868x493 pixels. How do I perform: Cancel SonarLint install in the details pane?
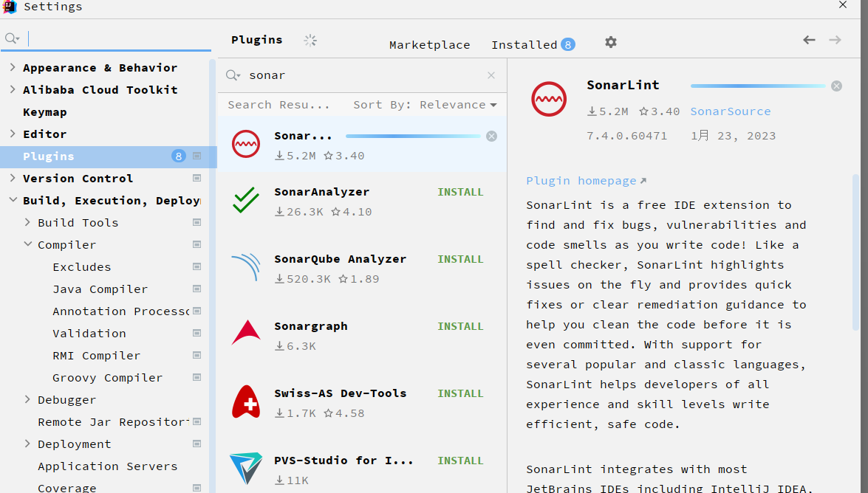836,86
